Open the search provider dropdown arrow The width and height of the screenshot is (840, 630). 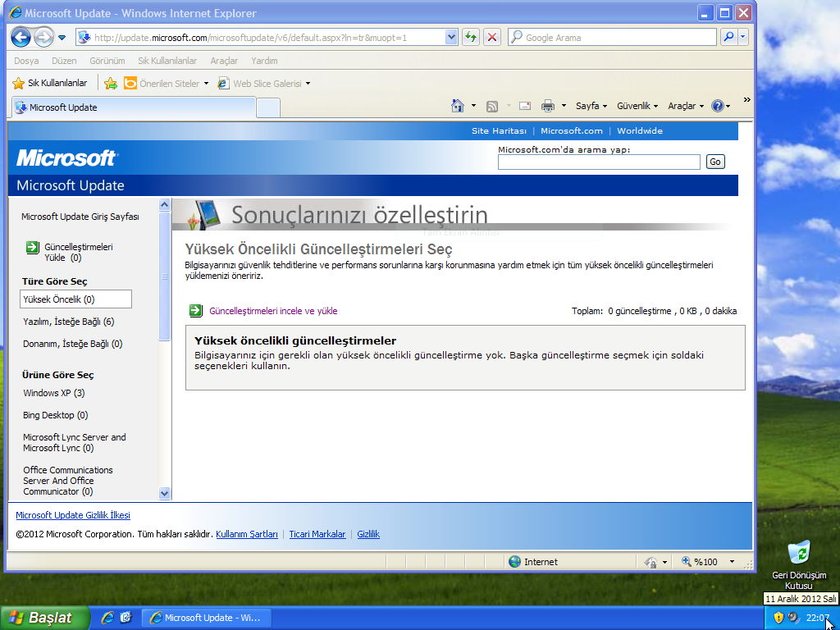pos(742,38)
